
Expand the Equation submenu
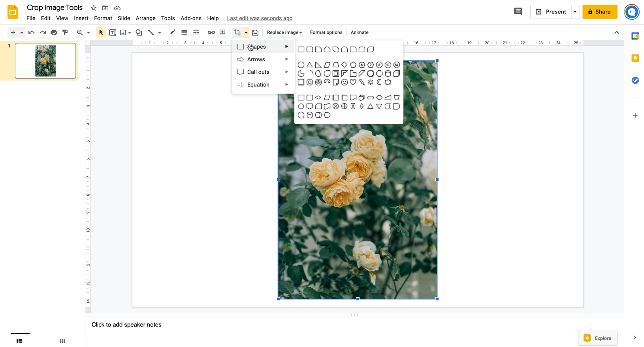[263, 85]
